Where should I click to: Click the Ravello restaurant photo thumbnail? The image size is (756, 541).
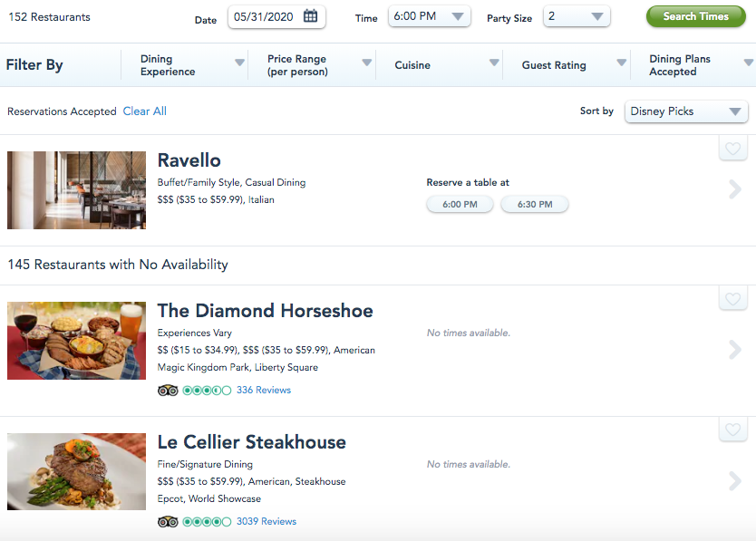[x=76, y=190]
